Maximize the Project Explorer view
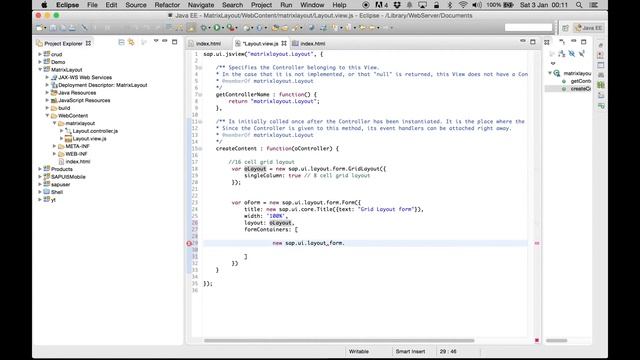This screenshot has width=640, height=360. [x=175, y=42]
